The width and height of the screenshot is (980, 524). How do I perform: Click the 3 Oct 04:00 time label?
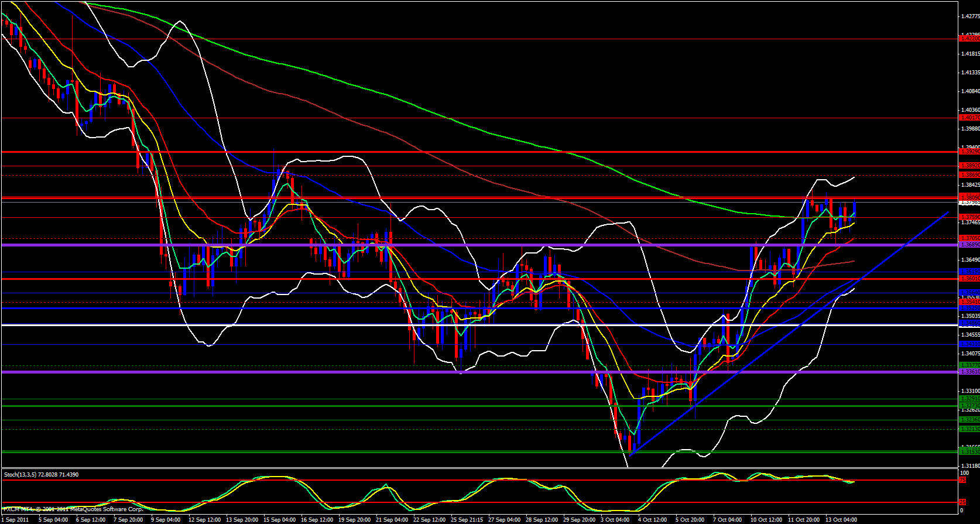click(x=616, y=519)
